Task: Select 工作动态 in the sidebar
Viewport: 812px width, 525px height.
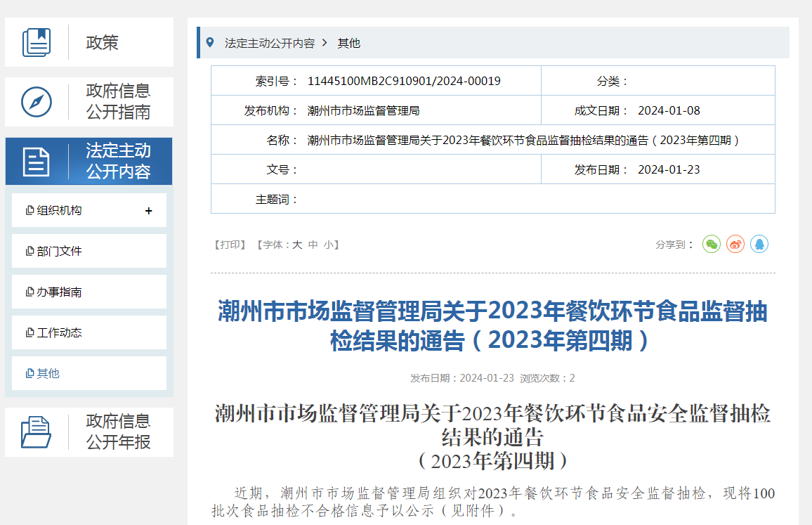Action: [59, 332]
